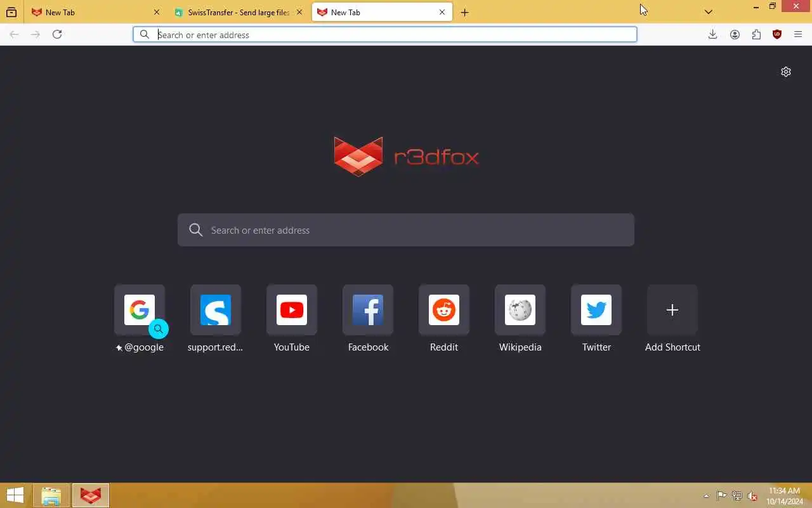
Task: Open network tray icon
Action: click(x=737, y=496)
